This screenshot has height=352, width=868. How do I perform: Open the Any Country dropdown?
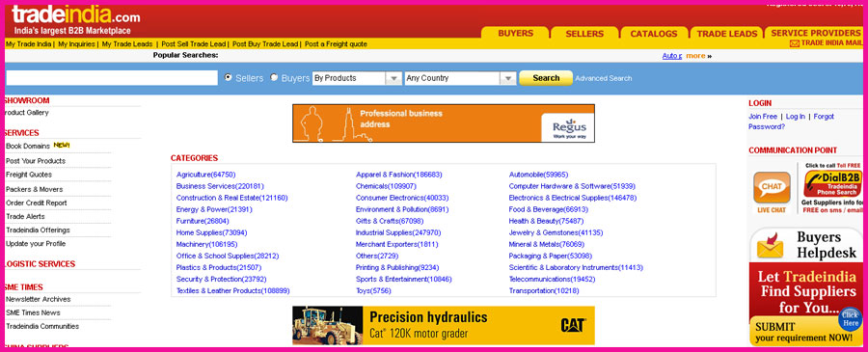pos(461,78)
